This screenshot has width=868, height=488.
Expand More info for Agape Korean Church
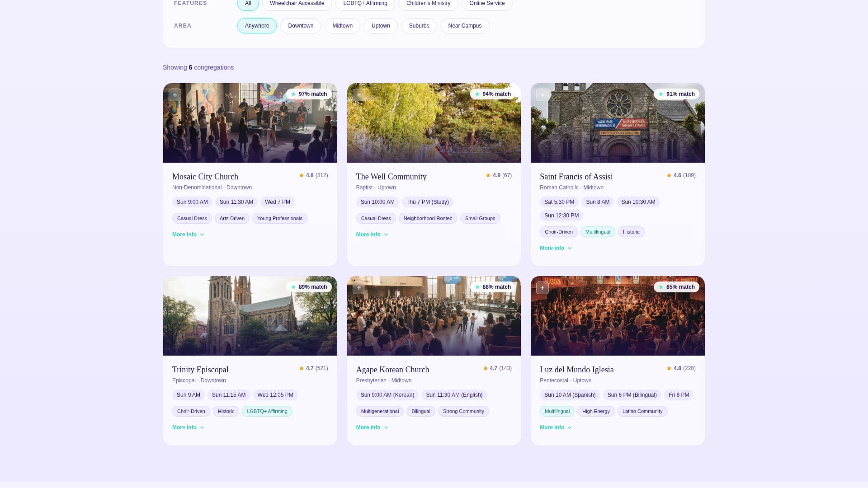pos(372,427)
